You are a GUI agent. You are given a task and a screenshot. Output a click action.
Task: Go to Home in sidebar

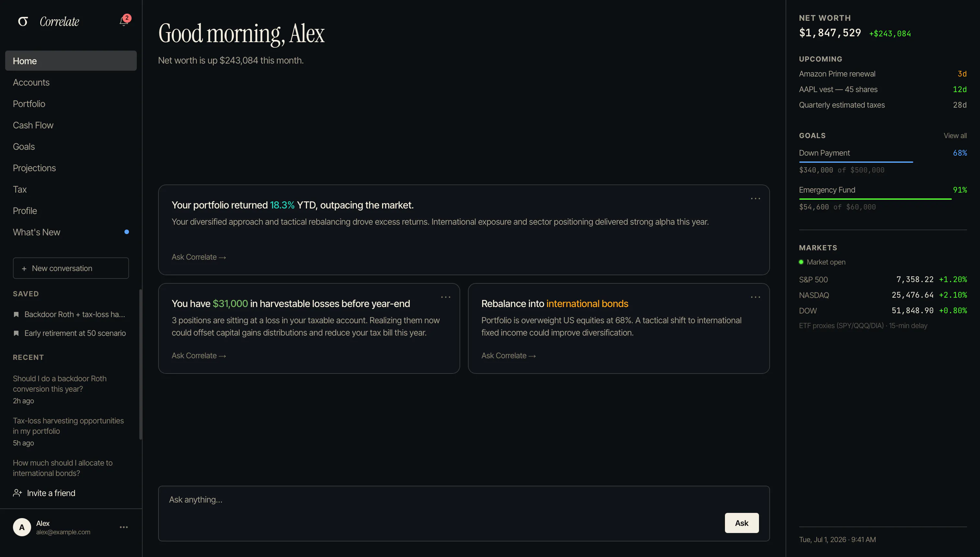(71, 61)
